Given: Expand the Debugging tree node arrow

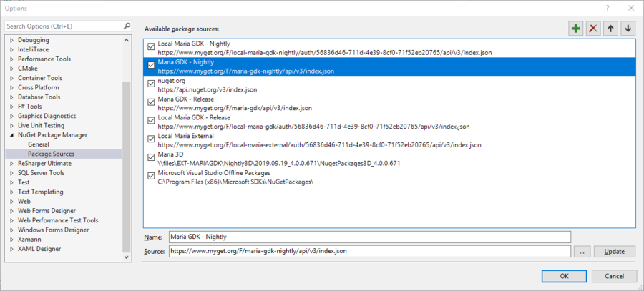Looking at the screenshot, I should click(x=11, y=40).
